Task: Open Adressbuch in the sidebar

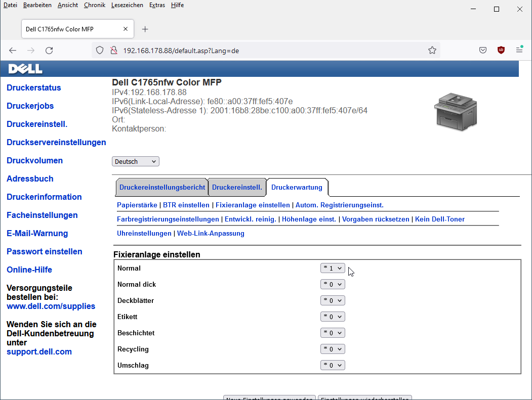Action: click(x=30, y=179)
